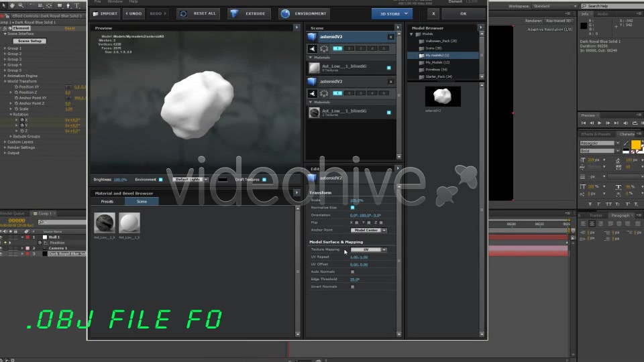
Task: Click the Scene Setup button in Effect Controls
Action: (30, 41)
